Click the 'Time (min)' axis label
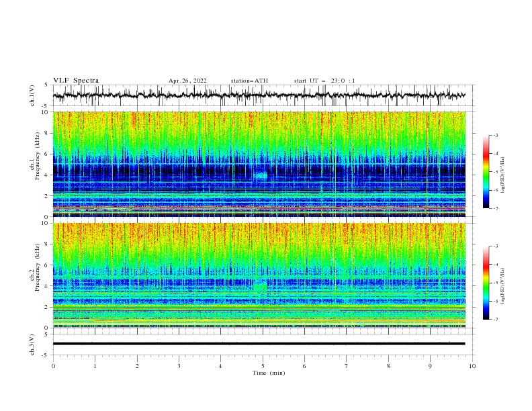Image resolution: width=532 pixels, height=411 pixels. pyautogui.click(x=269, y=373)
